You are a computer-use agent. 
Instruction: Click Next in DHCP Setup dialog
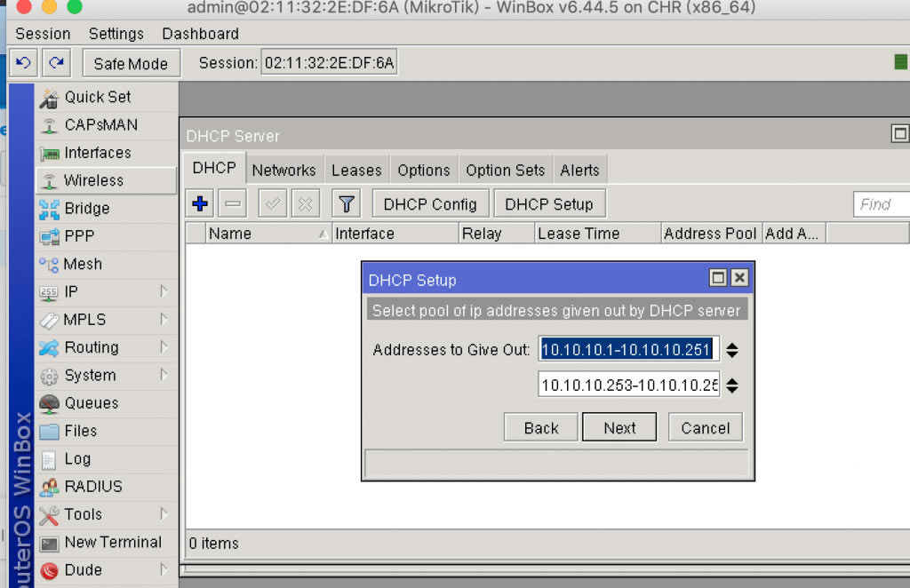click(x=619, y=428)
